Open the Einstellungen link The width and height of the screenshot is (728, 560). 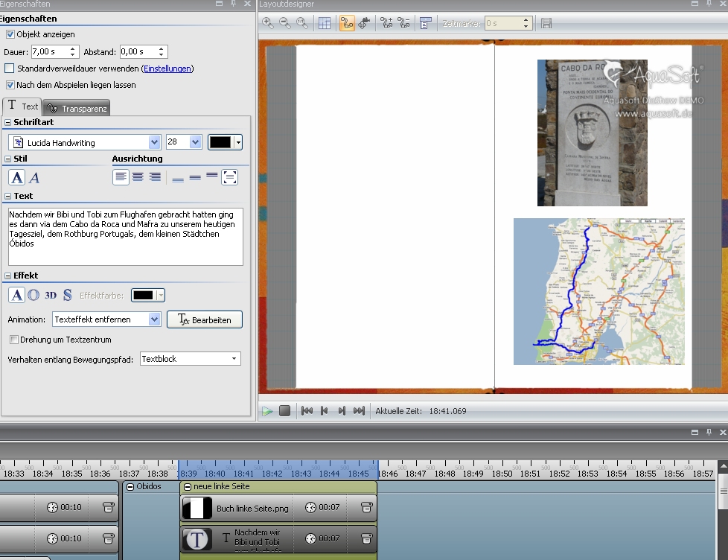tap(167, 69)
